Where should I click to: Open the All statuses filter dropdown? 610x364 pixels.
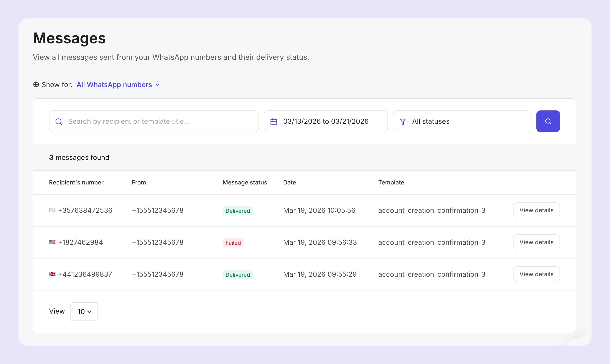[462, 121]
